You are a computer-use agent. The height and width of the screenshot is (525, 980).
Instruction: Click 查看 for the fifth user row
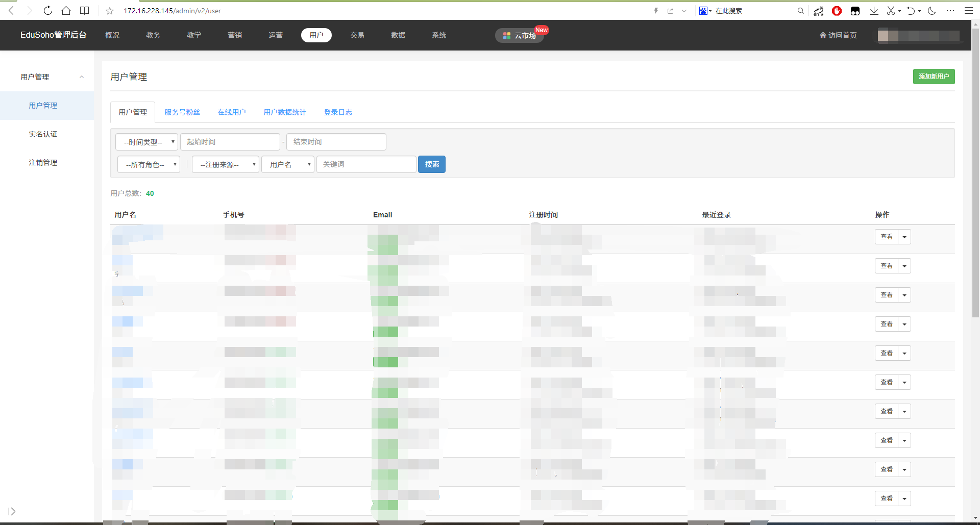coord(887,353)
